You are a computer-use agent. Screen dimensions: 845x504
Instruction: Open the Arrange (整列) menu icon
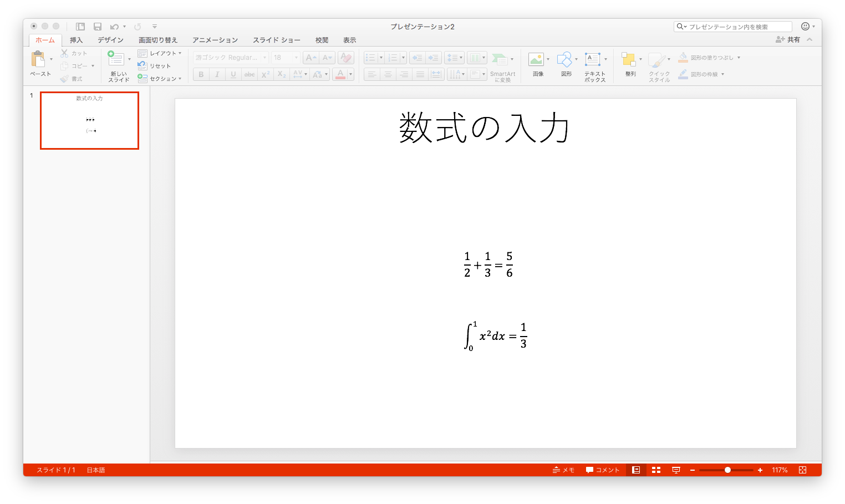[628, 59]
